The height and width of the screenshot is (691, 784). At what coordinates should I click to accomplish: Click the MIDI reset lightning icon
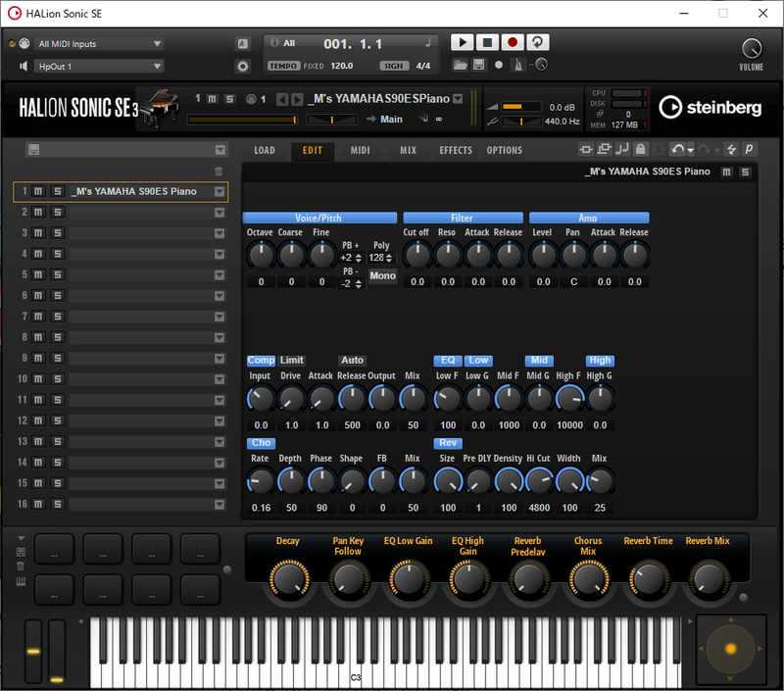coord(731,149)
